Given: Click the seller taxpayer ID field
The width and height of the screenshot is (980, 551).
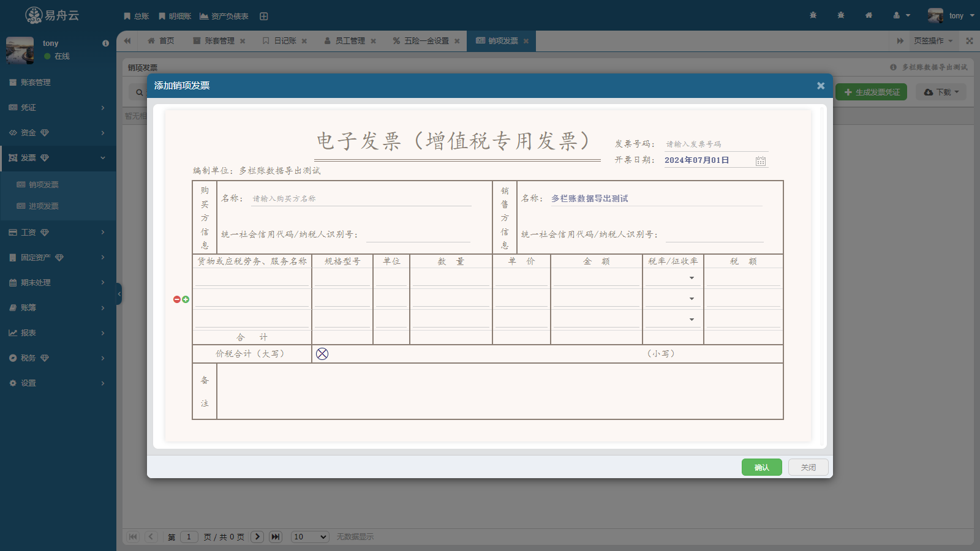Looking at the screenshot, I should 714,234.
